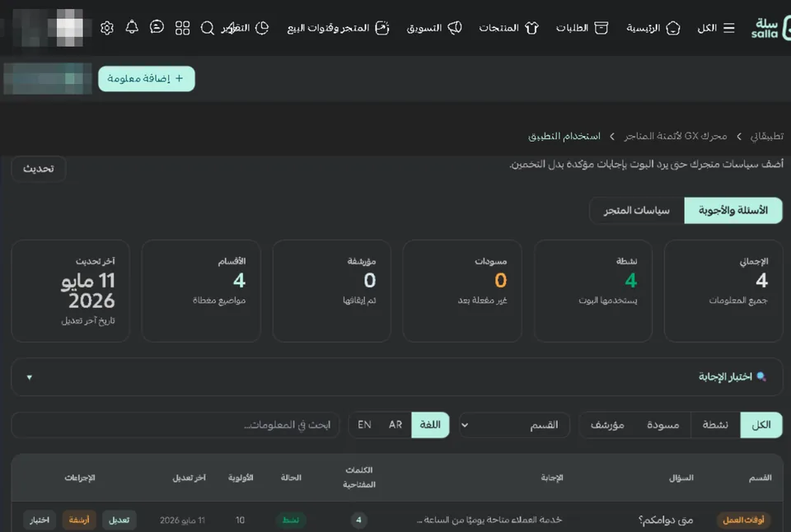Click the نشط status badge

[291, 520]
